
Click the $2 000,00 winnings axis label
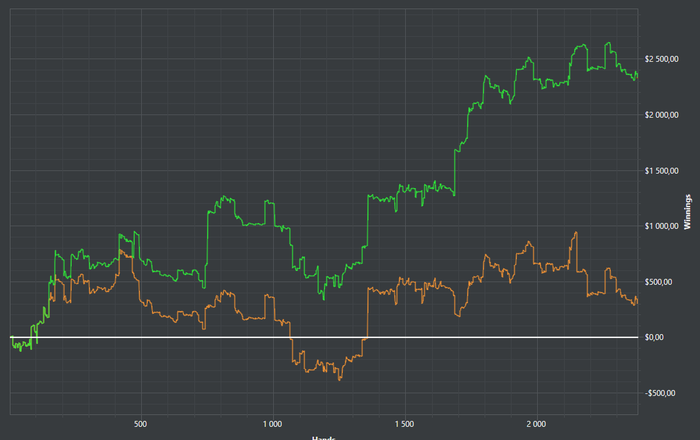tap(662, 115)
